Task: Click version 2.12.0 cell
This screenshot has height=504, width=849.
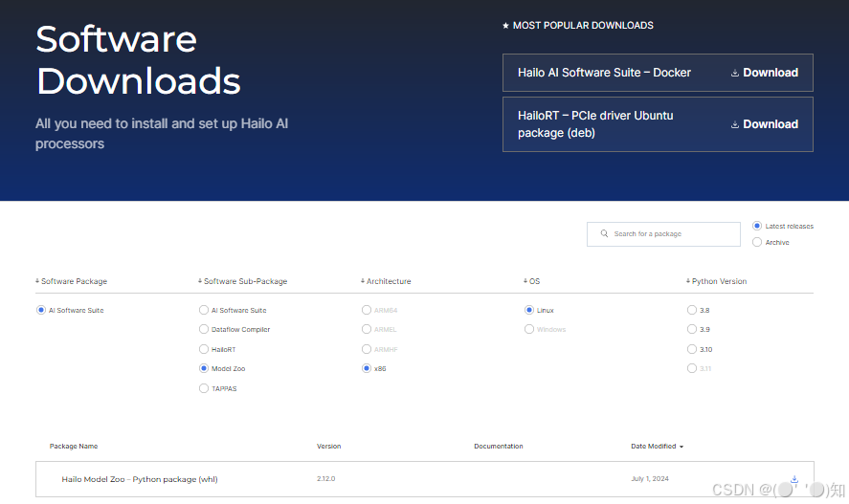Action: click(x=326, y=478)
